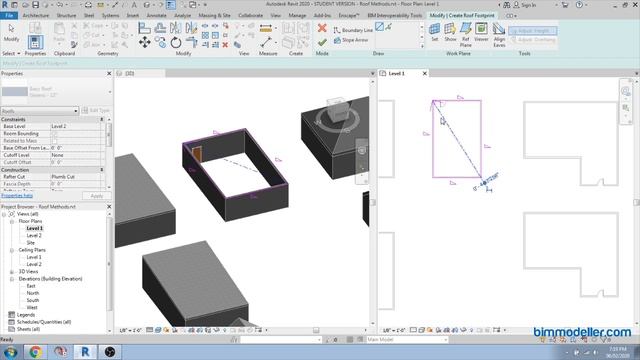
Task: Open the Select panel dropdown
Action: point(11,53)
